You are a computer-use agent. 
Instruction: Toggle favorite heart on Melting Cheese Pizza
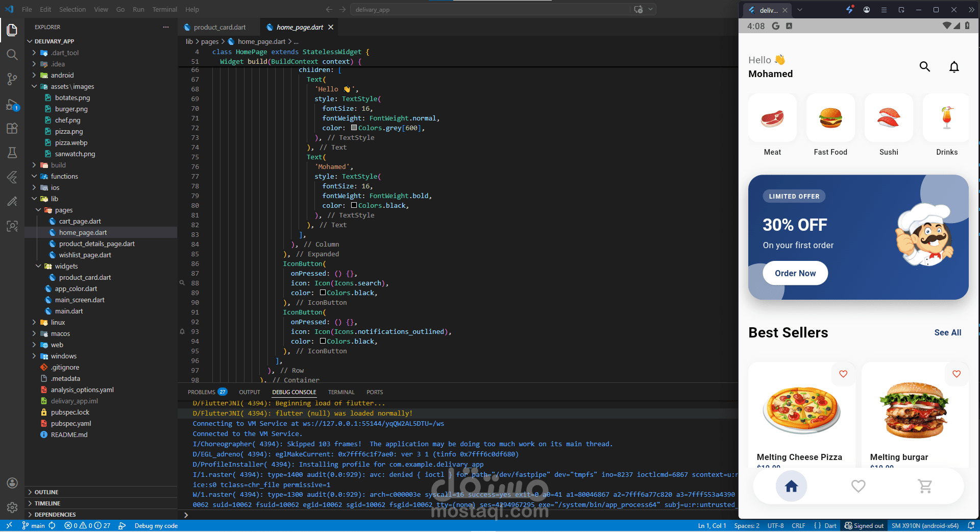click(x=843, y=374)
